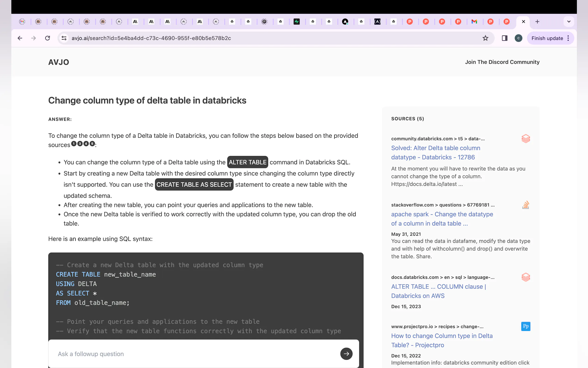The image size is (588, 368).
Task: Bookmark this page with star icon
Action: point(485,38)
